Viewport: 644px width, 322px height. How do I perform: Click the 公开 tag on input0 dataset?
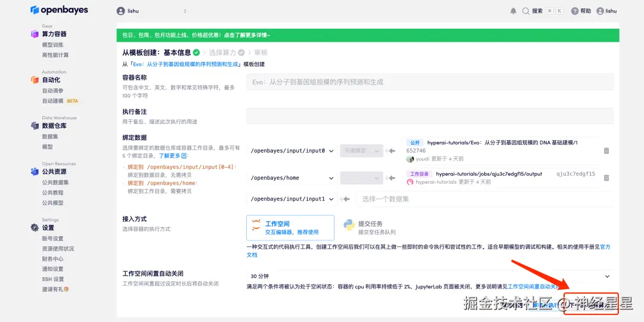(415, 143)
